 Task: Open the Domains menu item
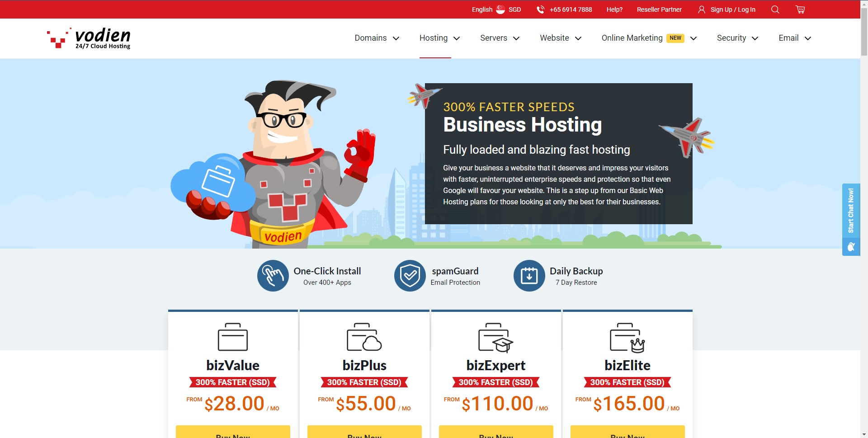[371, 38]
